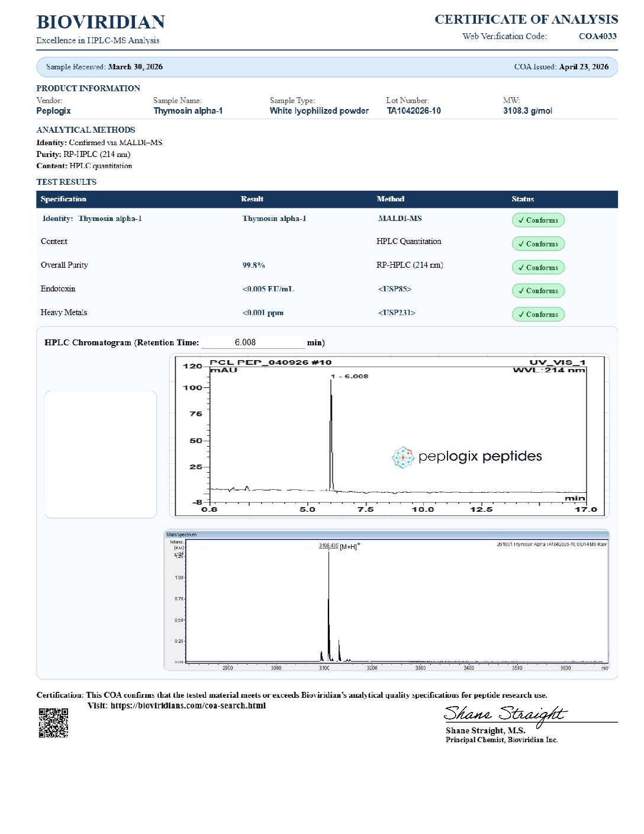Click the Conforms badge in Overall Purity row
This screenshot has height=834, width=644.
coord(538,268)
